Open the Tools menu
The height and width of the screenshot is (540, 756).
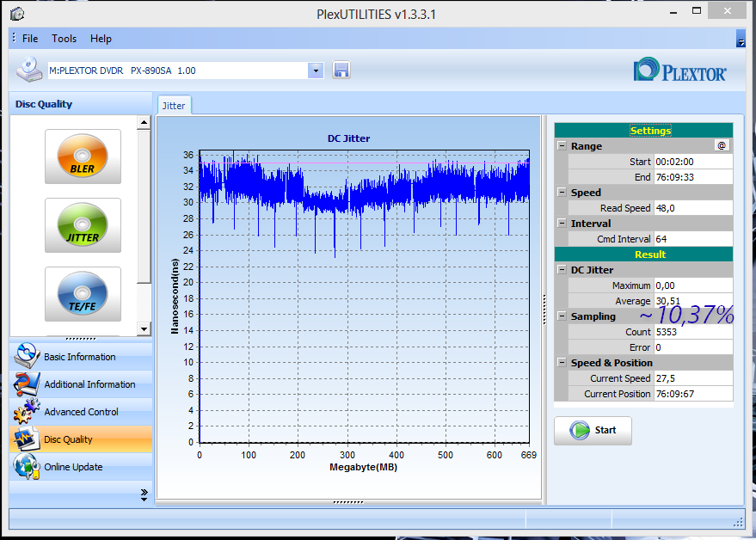point(65,39)
